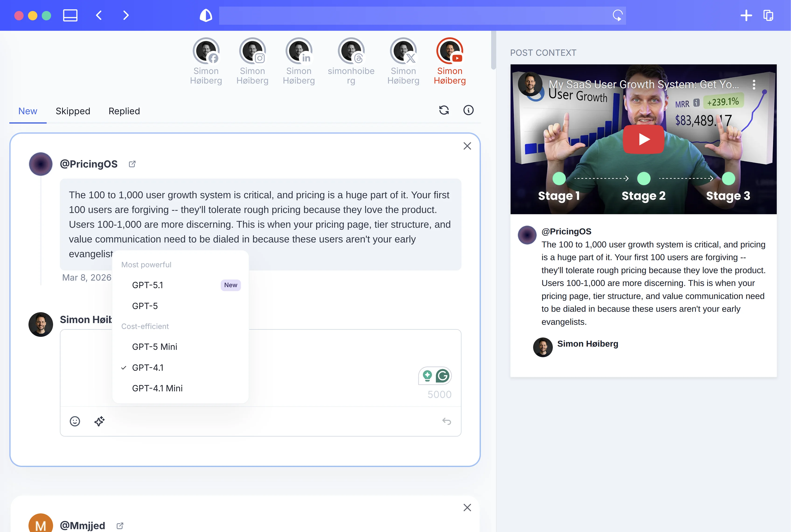Switch to the Skipped tab
The width and height of the screenshot is (791, 532).
click(73, 111)
